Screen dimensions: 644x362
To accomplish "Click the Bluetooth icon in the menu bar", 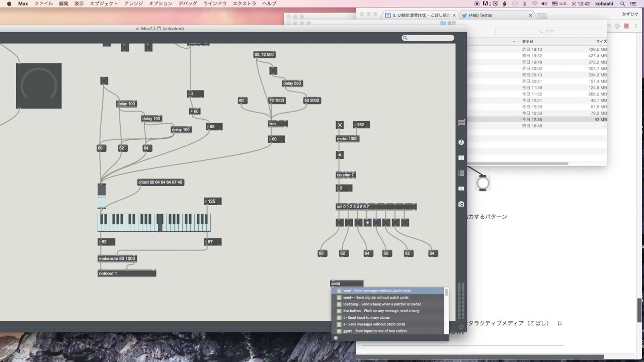I will pos(524,4).
